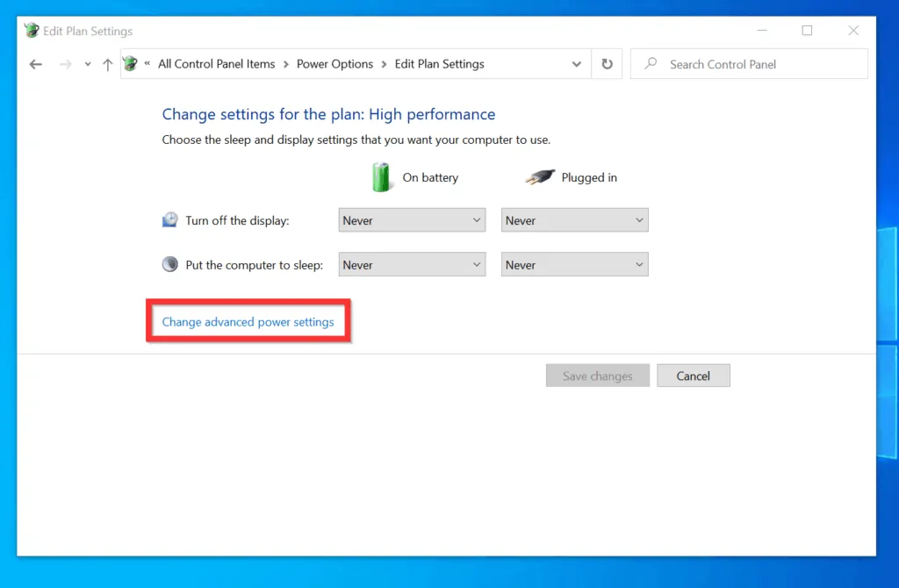Screen dimensions: 899x588
Task: Click the display icon next to Turn off the display
Action: [x=169, y=219]
